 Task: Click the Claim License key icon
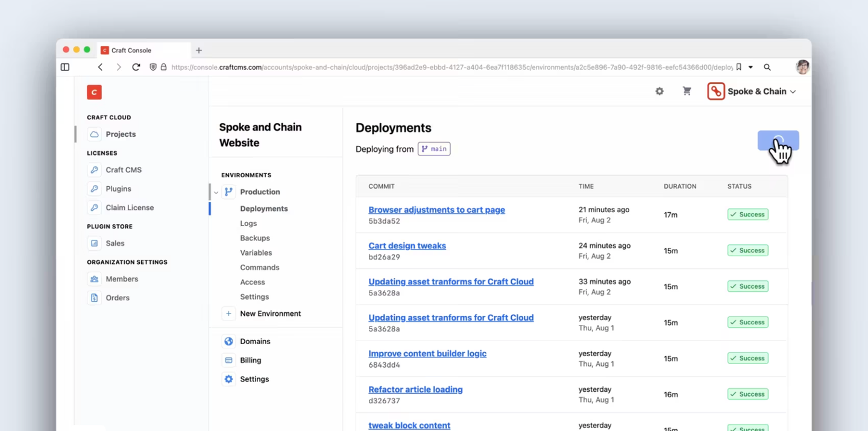[94, 207]
